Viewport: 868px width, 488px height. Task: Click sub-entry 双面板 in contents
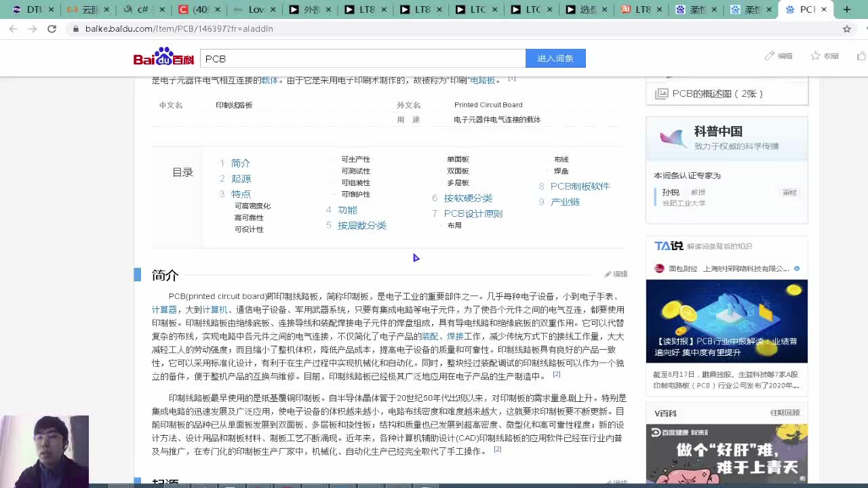[458, 171]
